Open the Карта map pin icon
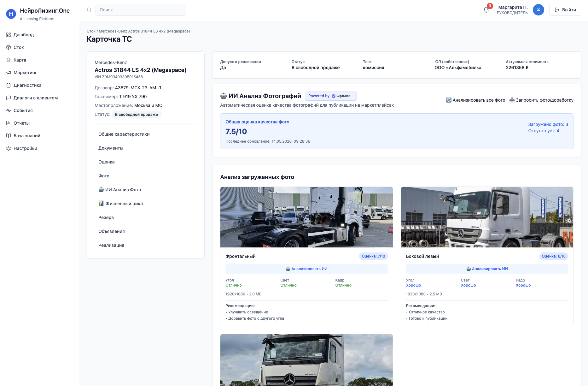The height and width of the screenshot is (386, 588). [9, 60]
